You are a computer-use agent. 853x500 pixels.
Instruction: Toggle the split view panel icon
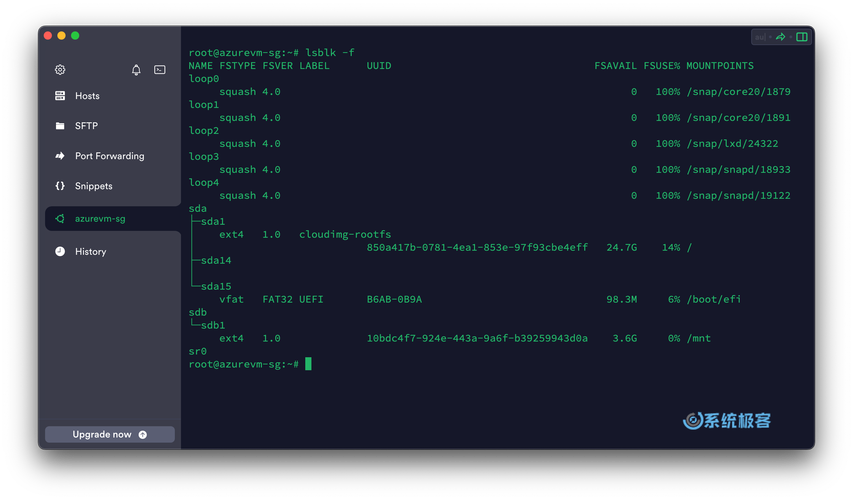[x=801, y=37]
